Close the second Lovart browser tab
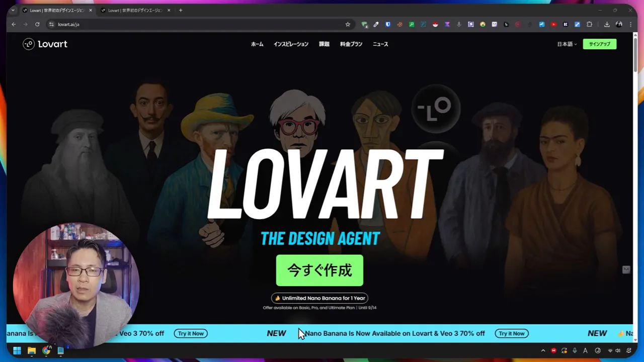The image size is (644, 362). pyautogui.click(x=169, y=10)
